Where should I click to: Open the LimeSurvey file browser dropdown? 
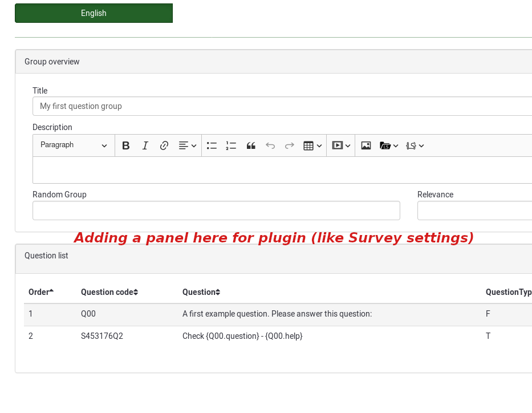pyautogui.click(x=389, y=145)
